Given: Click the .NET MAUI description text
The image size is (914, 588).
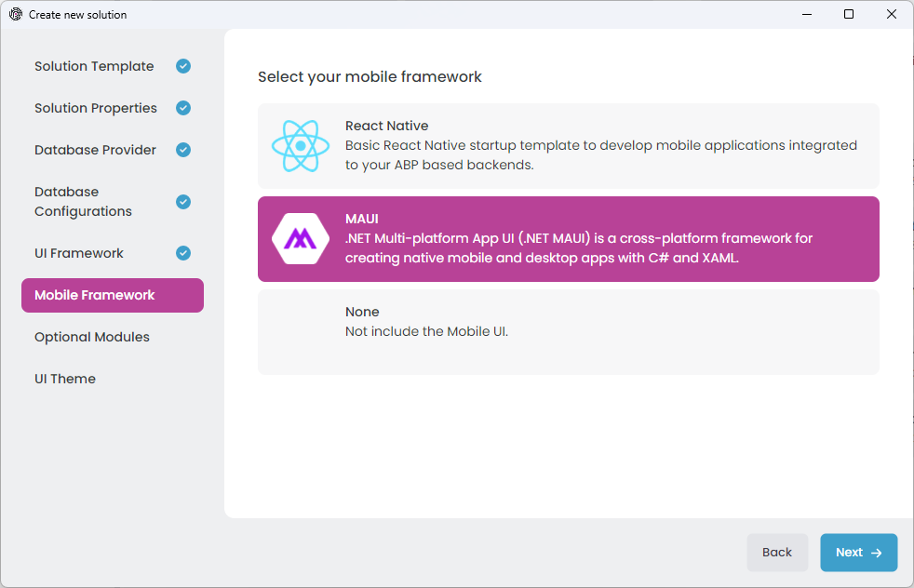Looking at the screenshot, I should point(578,248).
